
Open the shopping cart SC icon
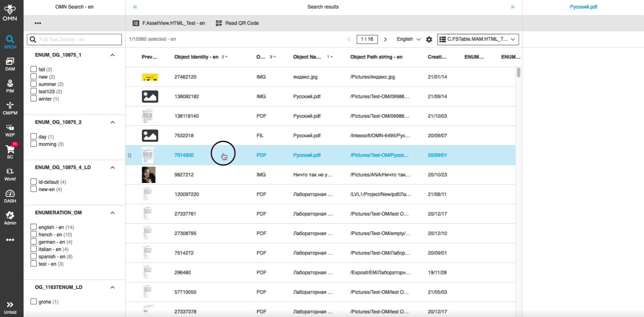(10, 151)
